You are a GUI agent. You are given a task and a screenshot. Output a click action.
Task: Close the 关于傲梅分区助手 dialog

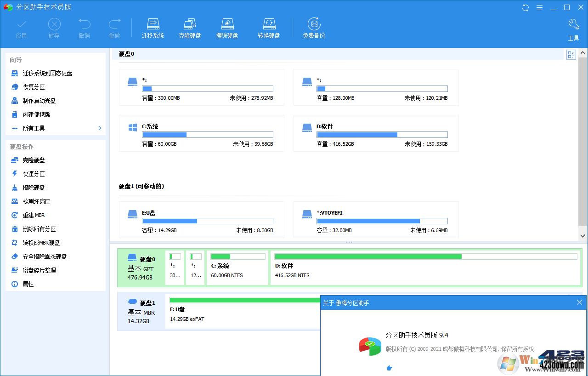tap(579, 302)
